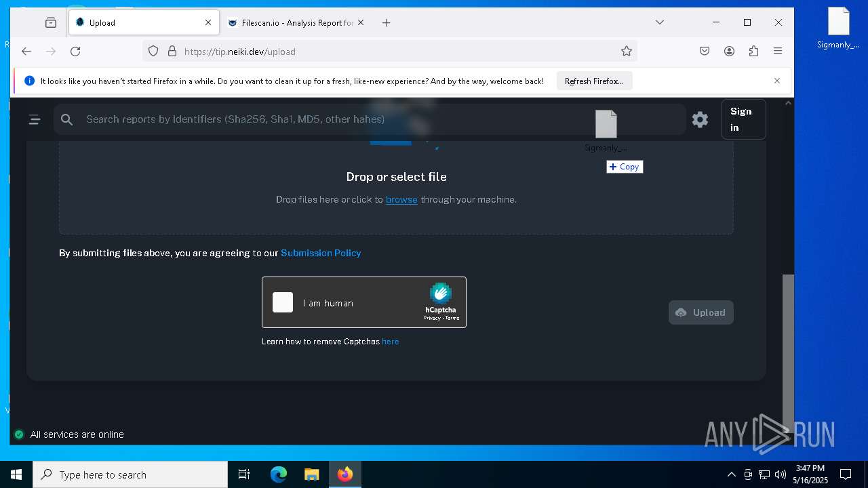Click the search magnifier icon
Screen dimensions: 868x488
[66, 119]
